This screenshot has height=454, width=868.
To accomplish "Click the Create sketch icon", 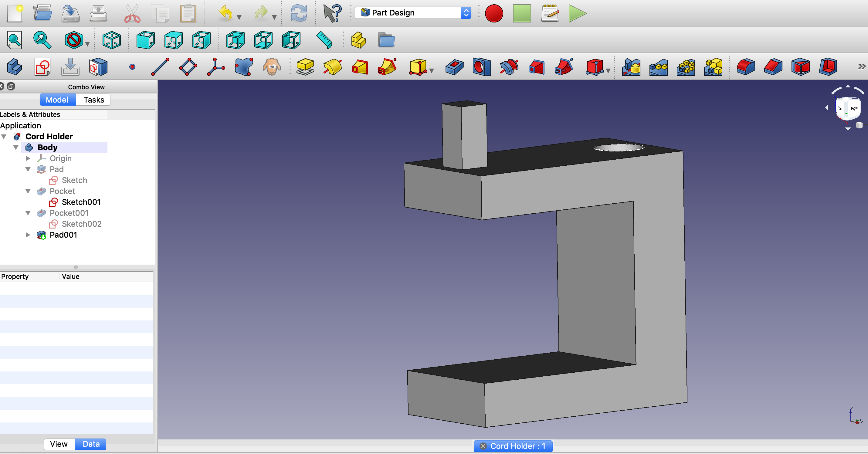I will (x=42, y=66).
